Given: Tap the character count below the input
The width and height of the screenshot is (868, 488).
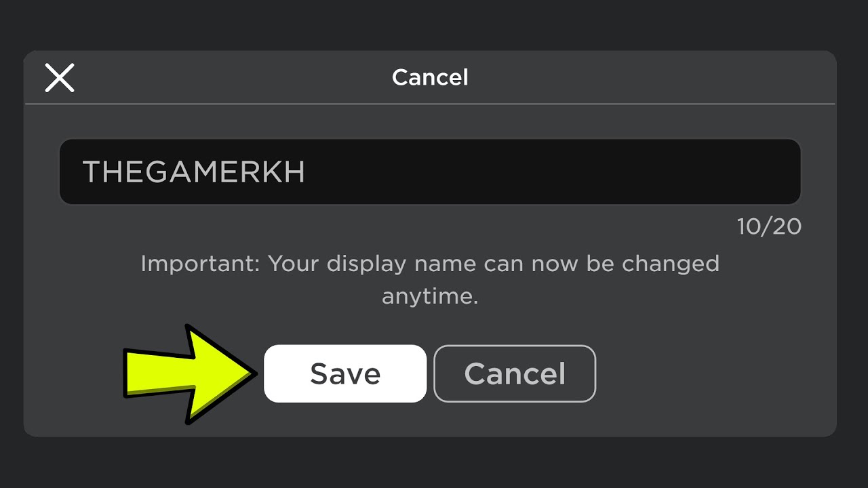Looking at the screenshot, I should (x=770, y=226).
